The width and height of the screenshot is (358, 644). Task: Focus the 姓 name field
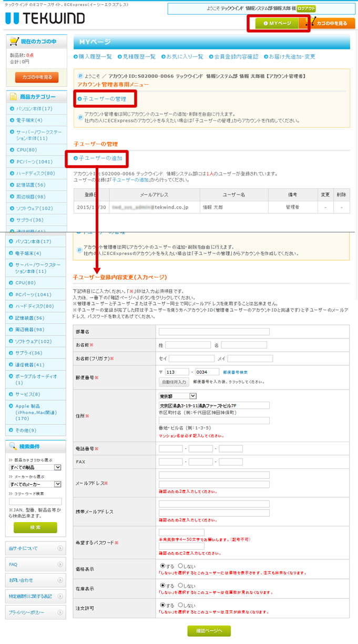point(188,345)
